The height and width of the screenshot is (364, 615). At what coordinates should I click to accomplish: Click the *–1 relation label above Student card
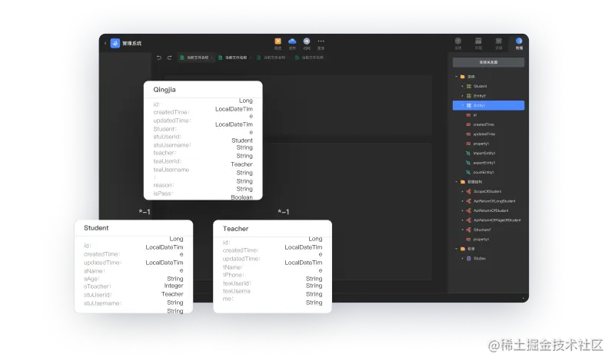coord(145,212)
